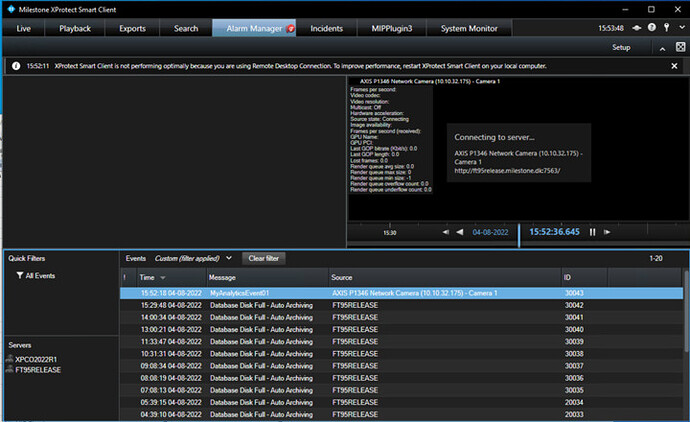Click the Clear filter button

click(x=264, y=258)
